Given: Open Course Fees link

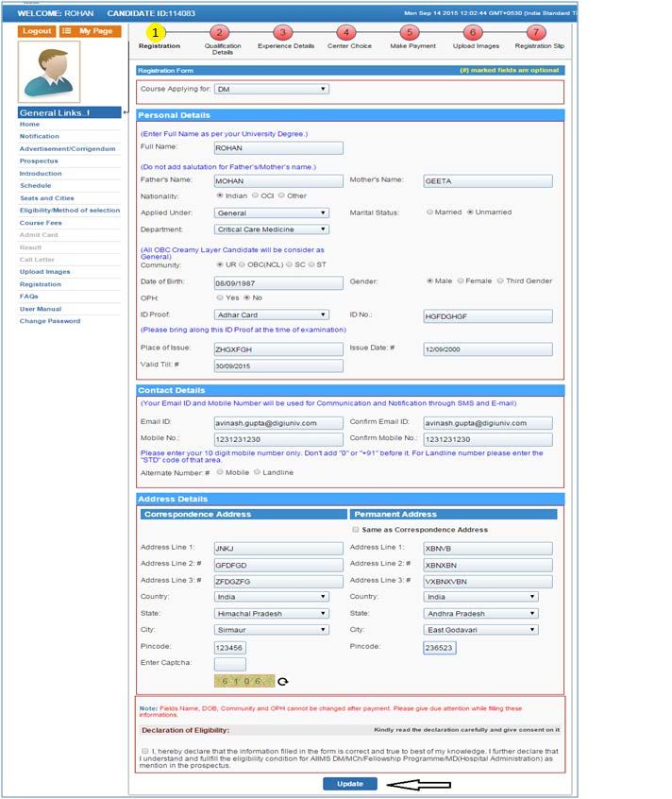Looking at the screenshot, I should point(41,223).
